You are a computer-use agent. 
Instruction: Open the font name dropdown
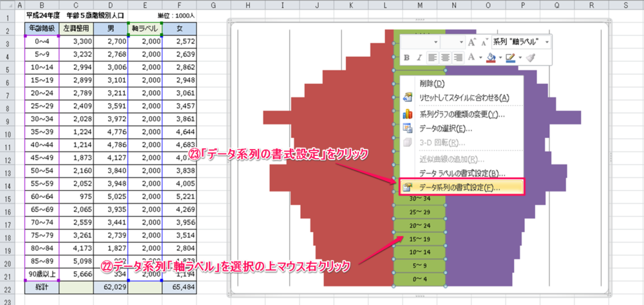pos(435,42)
